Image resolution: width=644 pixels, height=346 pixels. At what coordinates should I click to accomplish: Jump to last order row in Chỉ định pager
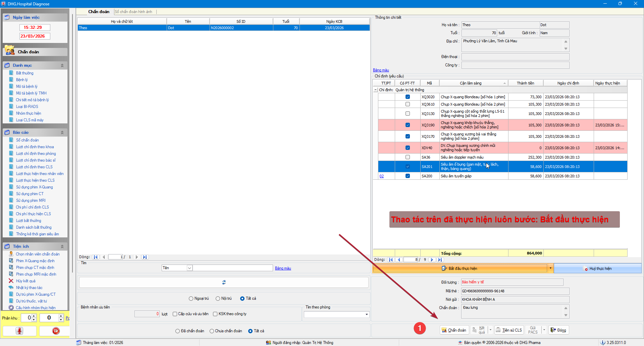[440, 260]
